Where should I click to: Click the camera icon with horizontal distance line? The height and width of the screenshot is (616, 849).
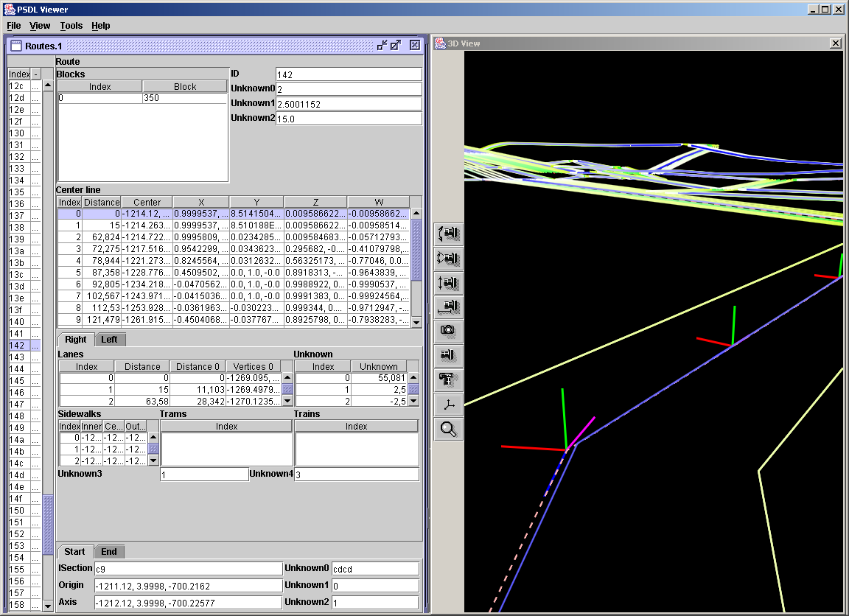[448, 307]
